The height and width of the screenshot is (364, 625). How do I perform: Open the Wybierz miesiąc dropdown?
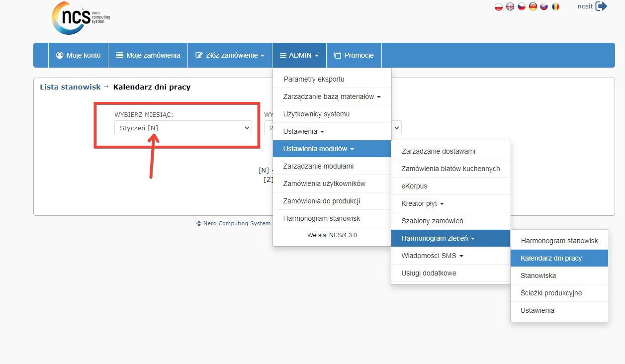coord(183,128)
